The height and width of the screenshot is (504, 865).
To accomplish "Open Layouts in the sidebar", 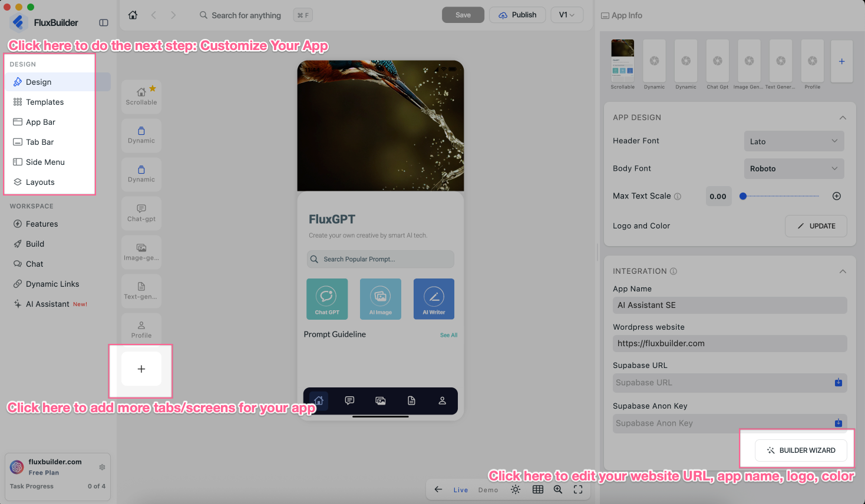I will (x=58, y=182).
